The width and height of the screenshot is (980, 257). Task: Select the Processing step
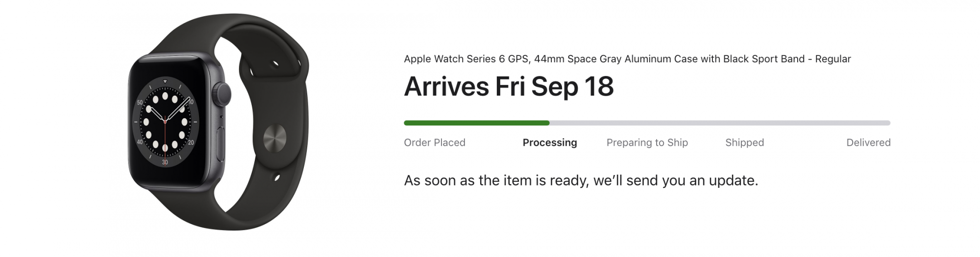[549, 143]
